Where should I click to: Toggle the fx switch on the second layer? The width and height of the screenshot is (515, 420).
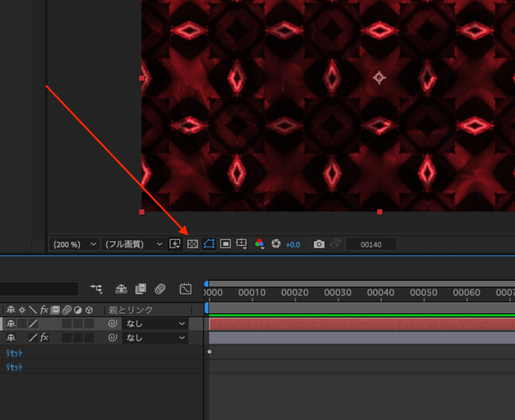(x=44, y=338)
